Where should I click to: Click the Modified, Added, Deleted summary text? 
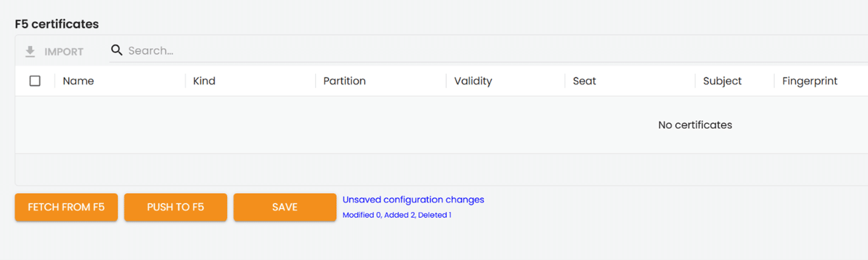397,215
